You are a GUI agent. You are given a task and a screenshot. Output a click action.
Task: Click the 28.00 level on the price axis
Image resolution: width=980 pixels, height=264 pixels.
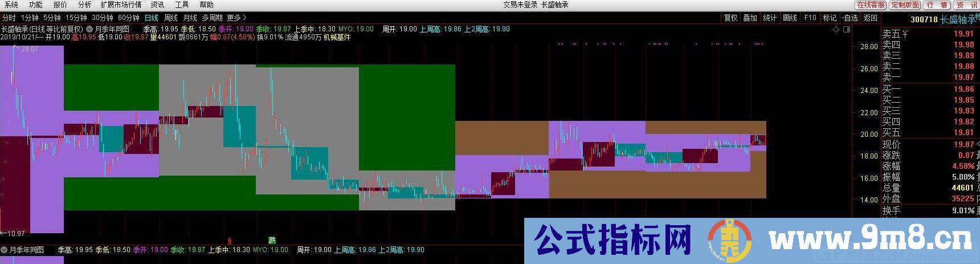pyautogui.click(x=869, y=47)
